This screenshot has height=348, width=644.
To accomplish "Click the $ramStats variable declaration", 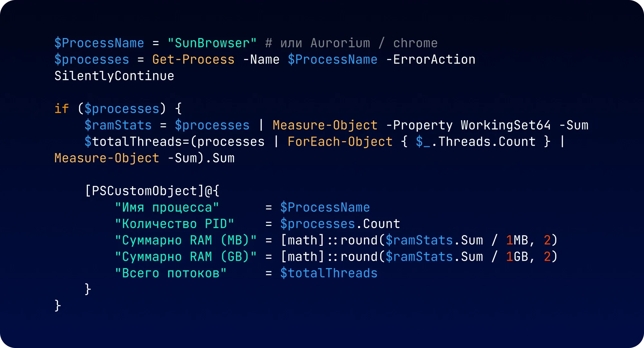I will (118, 125).
